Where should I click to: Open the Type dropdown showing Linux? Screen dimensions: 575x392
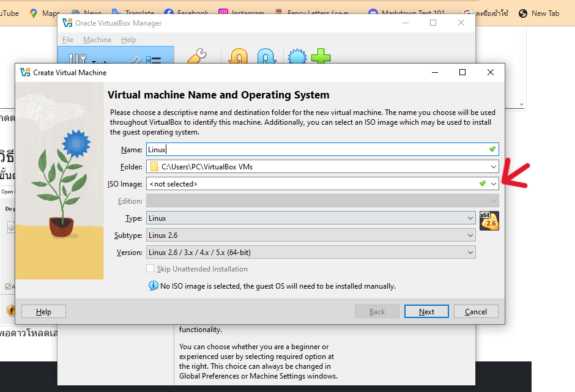click(x=470, y=218)
